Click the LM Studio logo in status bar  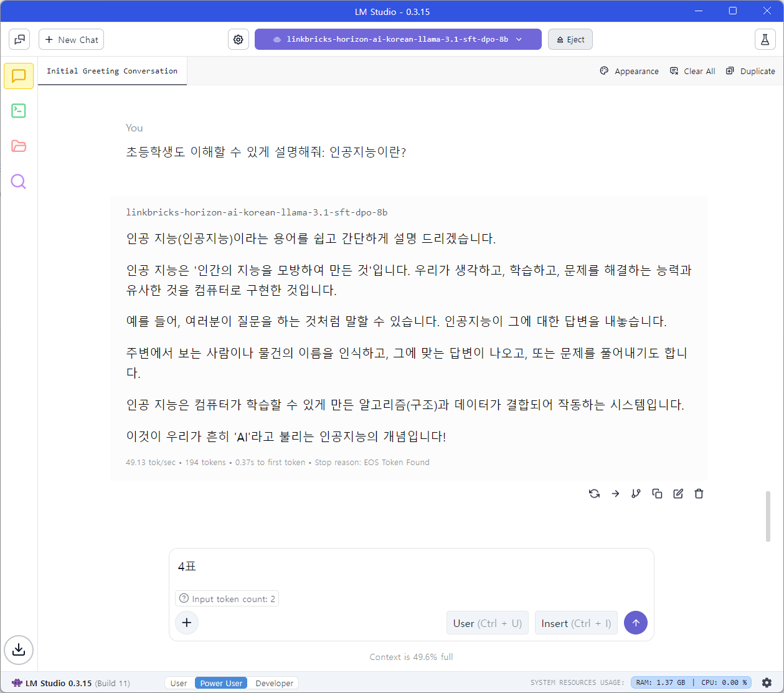(17, 683)
